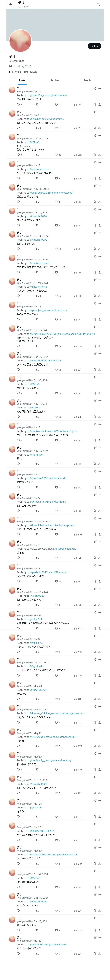Go back using the top-left arrow
This screenshot has width=110, height=980.
click(11, 5)
